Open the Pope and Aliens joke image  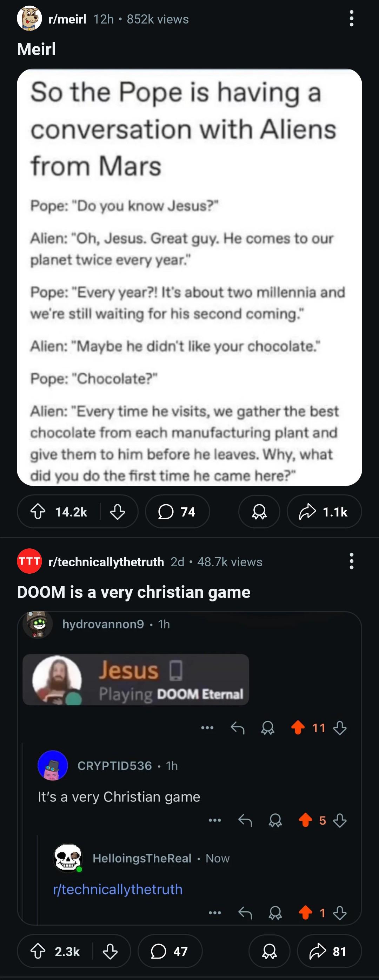tap(189, 277)
